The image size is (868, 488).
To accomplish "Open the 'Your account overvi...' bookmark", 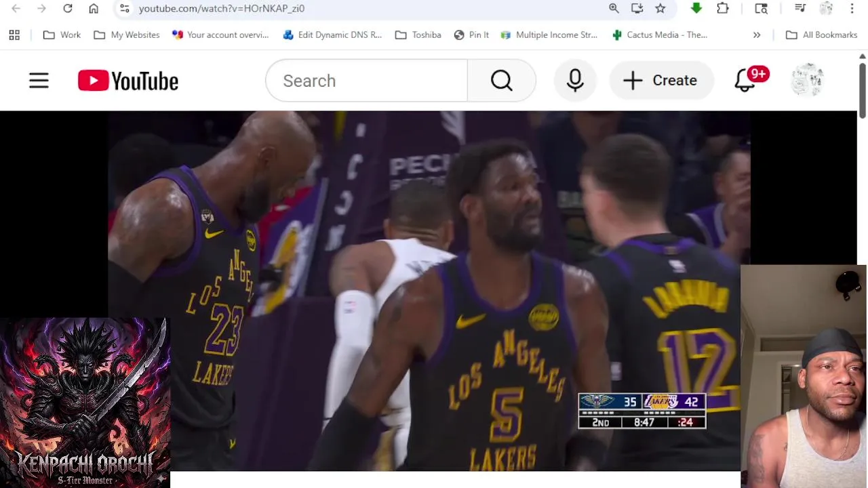I will pyautogui.click(x=220, y=35).
